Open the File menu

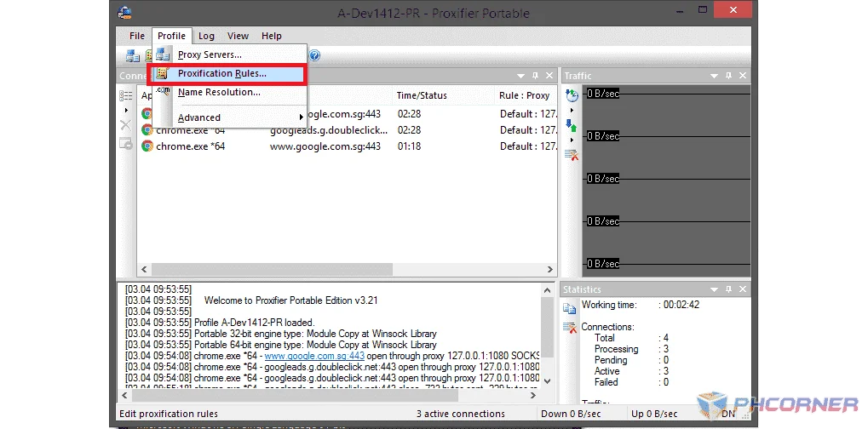pyautogui.click(x=137, y=36)
